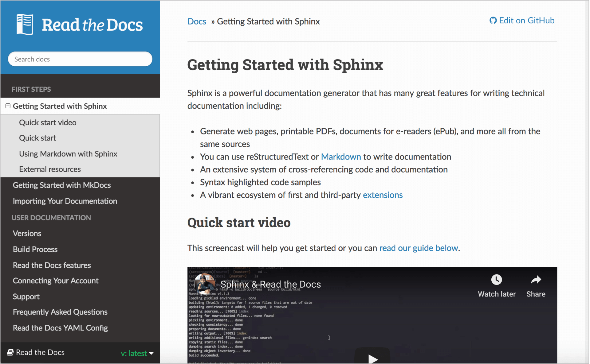Open Importing Your Documentation page

[65, 201]
